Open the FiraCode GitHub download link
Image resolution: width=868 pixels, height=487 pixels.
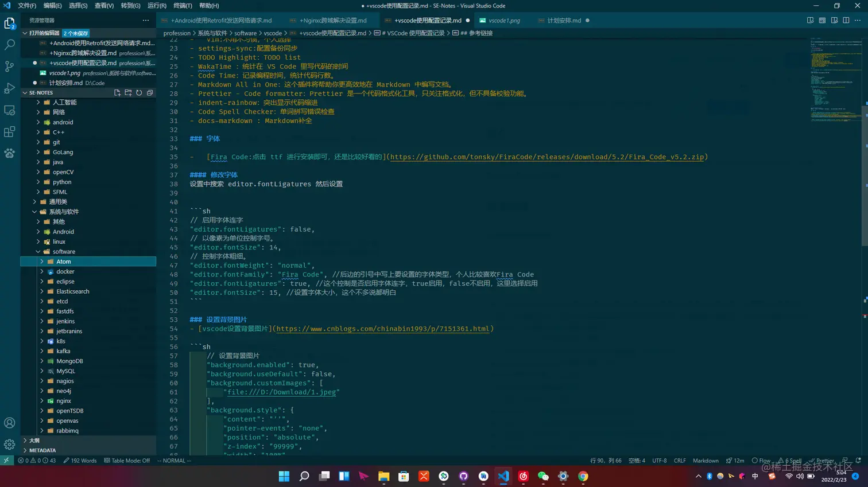click(547, 157)
